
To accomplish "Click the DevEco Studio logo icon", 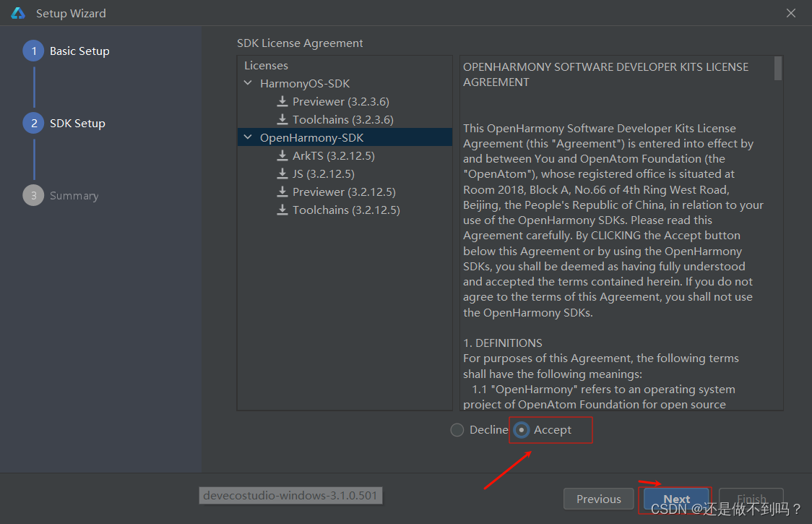I will tap(18, 14).
